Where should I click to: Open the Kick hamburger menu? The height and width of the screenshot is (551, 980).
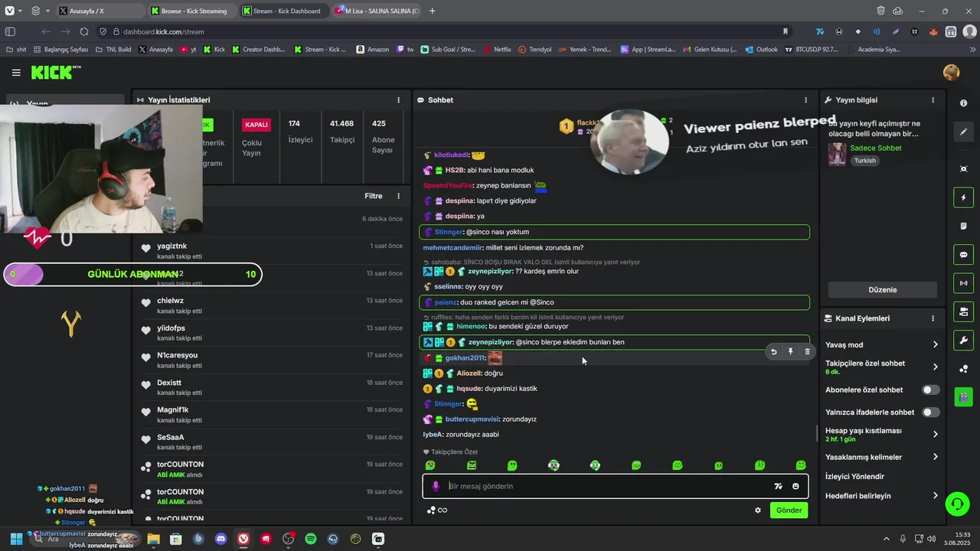pos(16,73)
